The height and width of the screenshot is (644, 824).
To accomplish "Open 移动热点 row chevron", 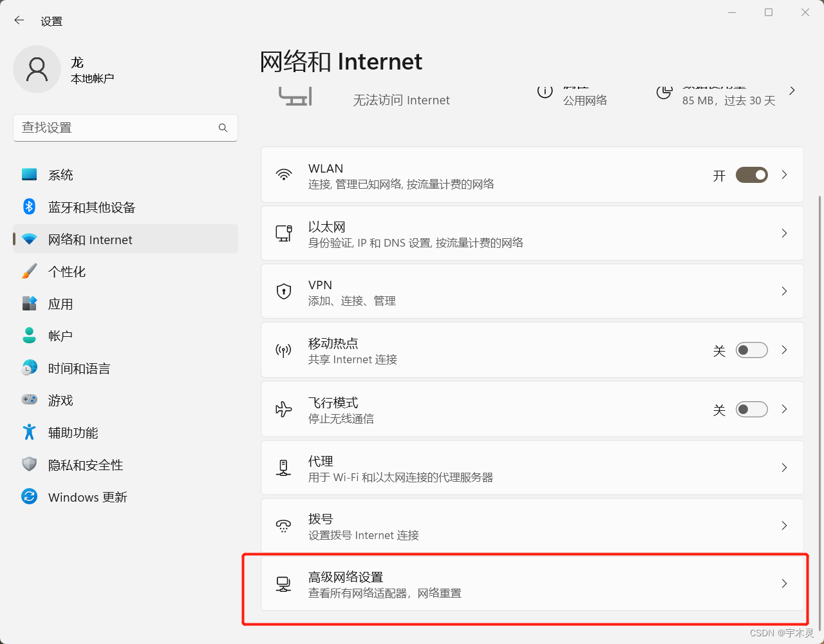I will [784, 350].
